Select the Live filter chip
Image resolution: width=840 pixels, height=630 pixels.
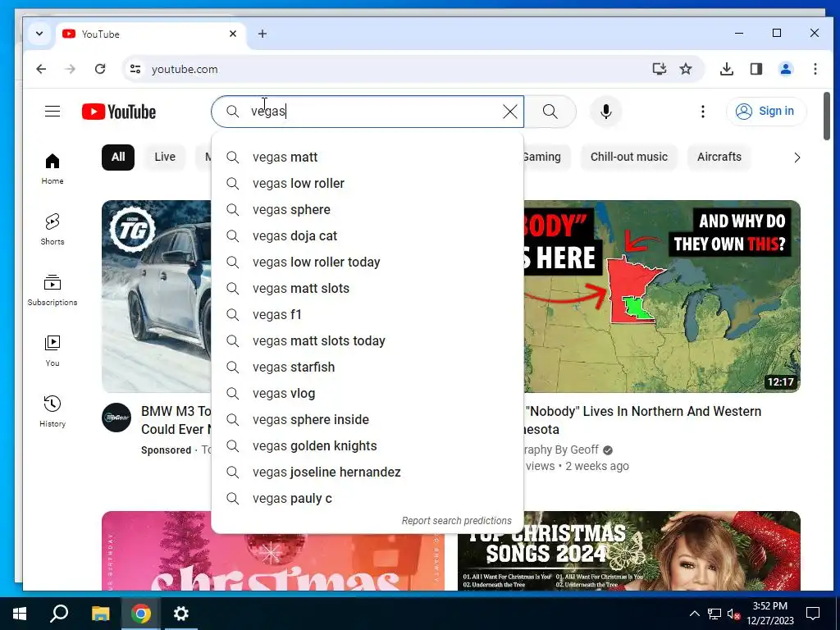click(x=164, y=157)
